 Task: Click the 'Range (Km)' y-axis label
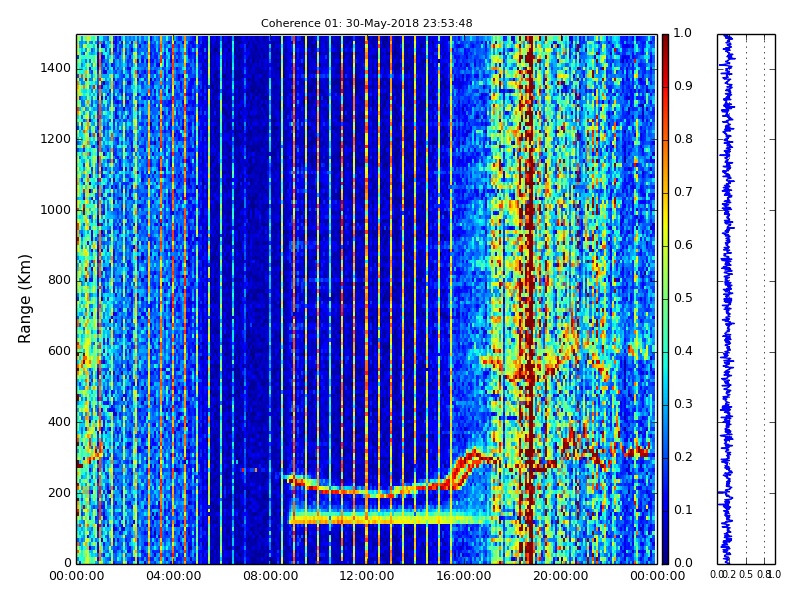point(24,299)
